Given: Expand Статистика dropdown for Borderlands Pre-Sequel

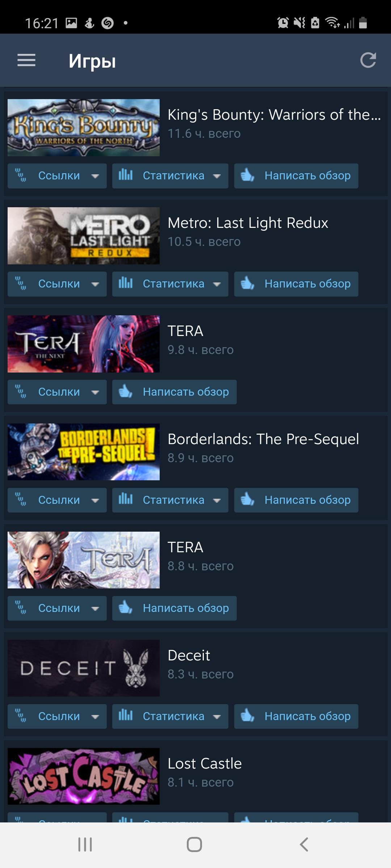Looking at the screenshot, I should click(170, 500).
